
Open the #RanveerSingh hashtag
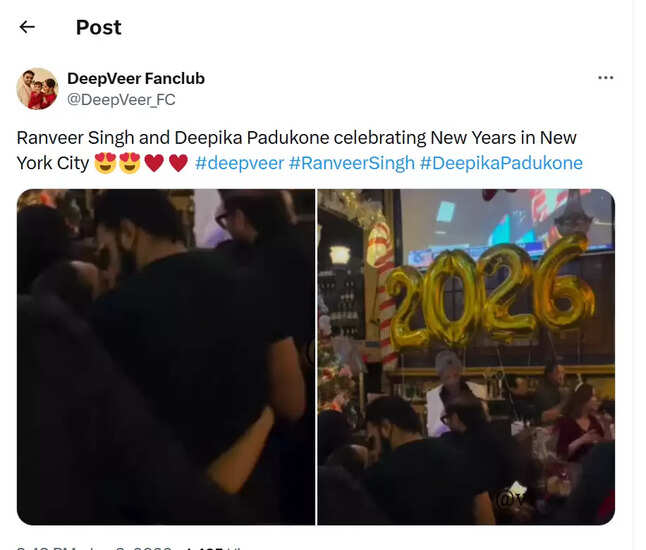(x=351, y=163)
